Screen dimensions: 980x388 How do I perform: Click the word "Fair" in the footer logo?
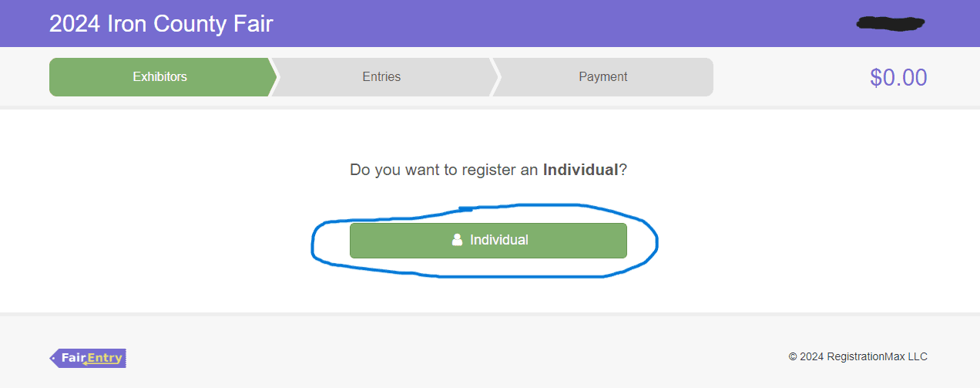(73, 358)
